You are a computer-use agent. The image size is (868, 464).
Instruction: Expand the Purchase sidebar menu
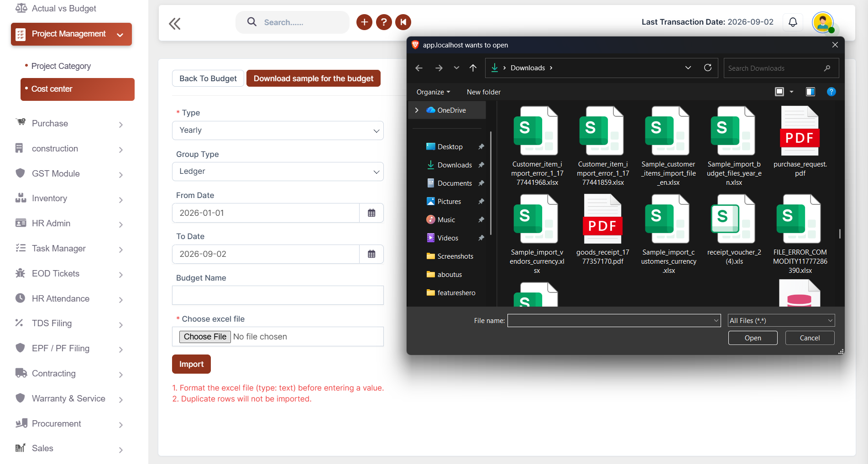[69, 124]
